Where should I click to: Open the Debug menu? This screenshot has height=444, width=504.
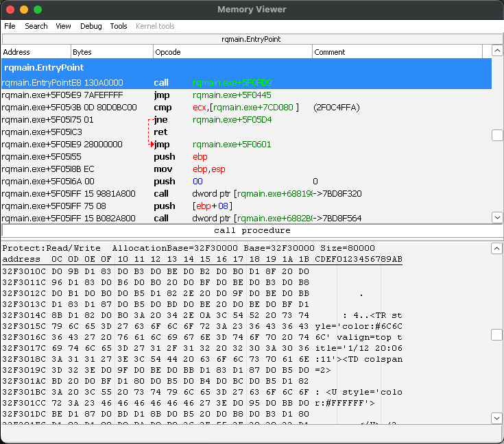[91, 26]
